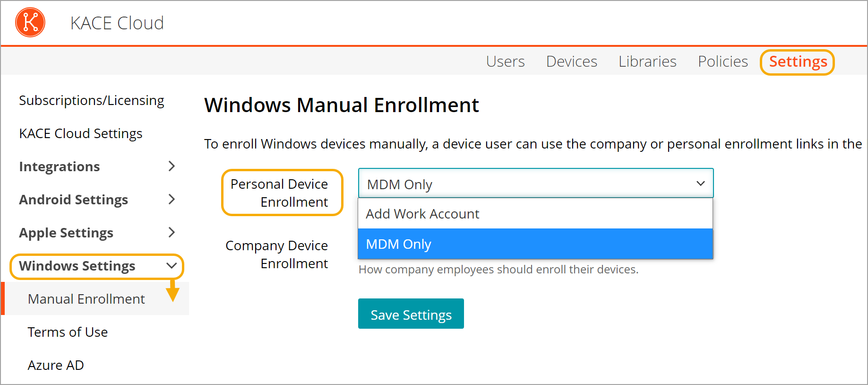Viewport: 868px width, 385px height.
Task: Expand the Android Settings chevron
Action: coord(172,199)
